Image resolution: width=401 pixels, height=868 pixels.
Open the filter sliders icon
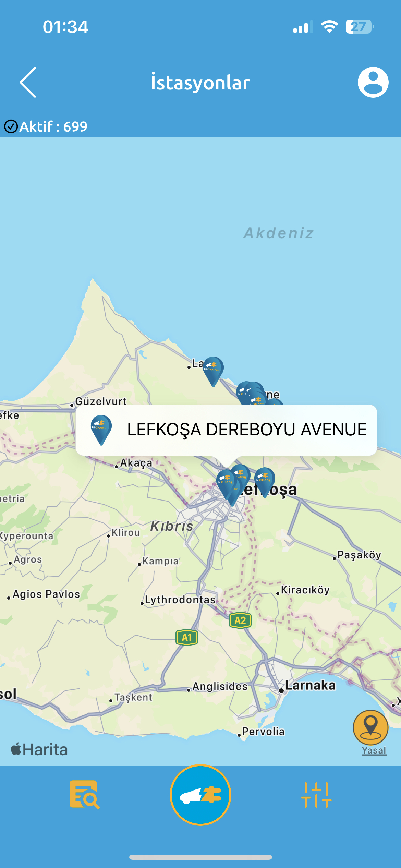tap(316, 795)
